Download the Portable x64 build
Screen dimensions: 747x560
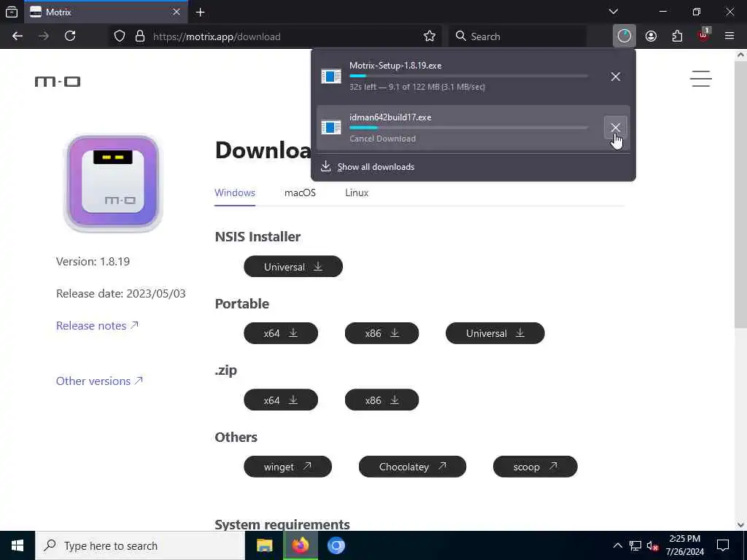pos(281,333)
